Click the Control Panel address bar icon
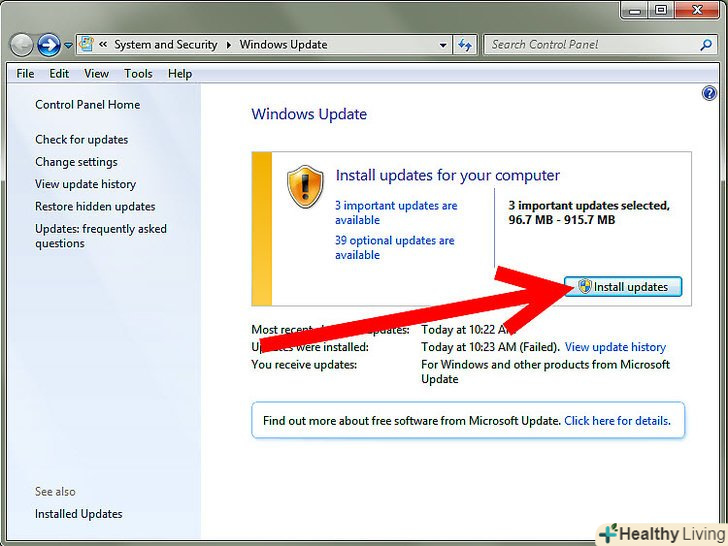Viewport: 728px width, 546px height. pyautogui.click(x=86, y=45)
